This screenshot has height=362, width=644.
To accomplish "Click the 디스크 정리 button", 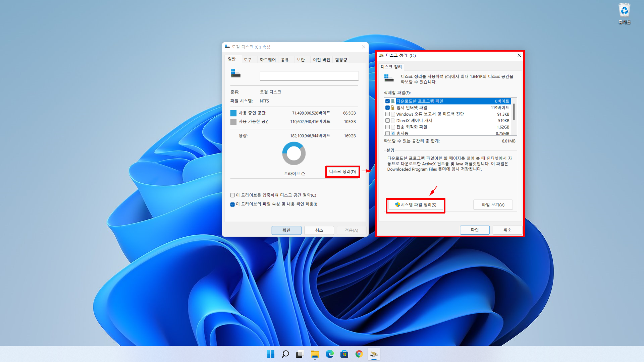I will point(342,172).
